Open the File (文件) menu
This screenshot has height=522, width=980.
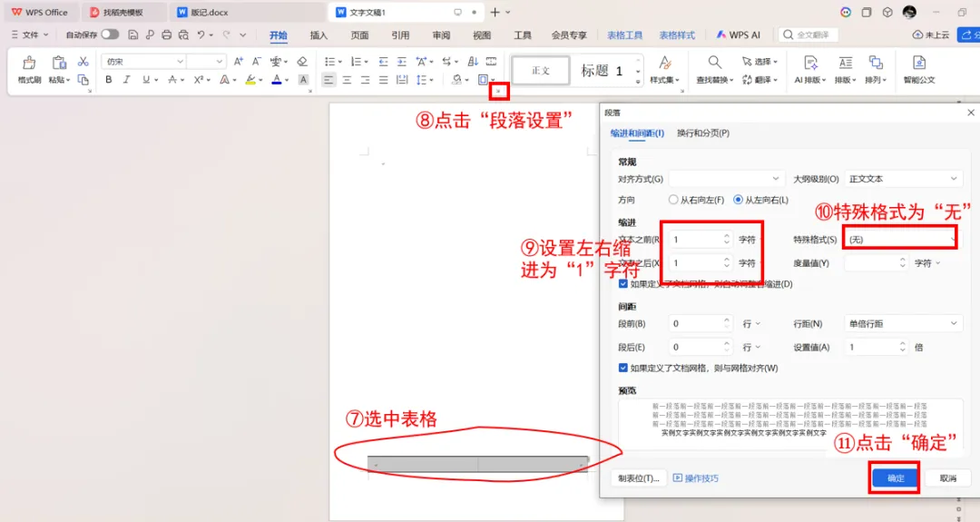(x=29, y=35)
